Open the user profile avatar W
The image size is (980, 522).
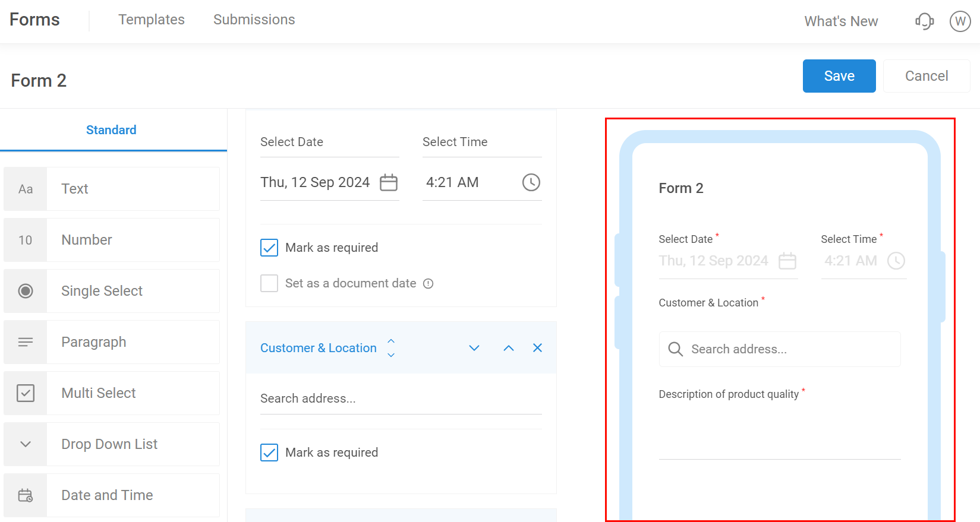click(960, 21)
